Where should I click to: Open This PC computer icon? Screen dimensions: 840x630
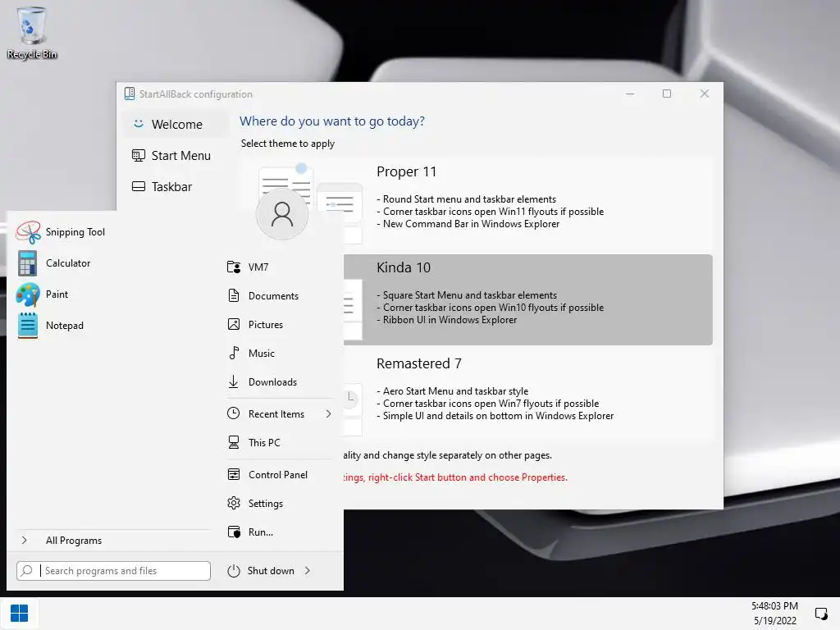pos(234,442)
